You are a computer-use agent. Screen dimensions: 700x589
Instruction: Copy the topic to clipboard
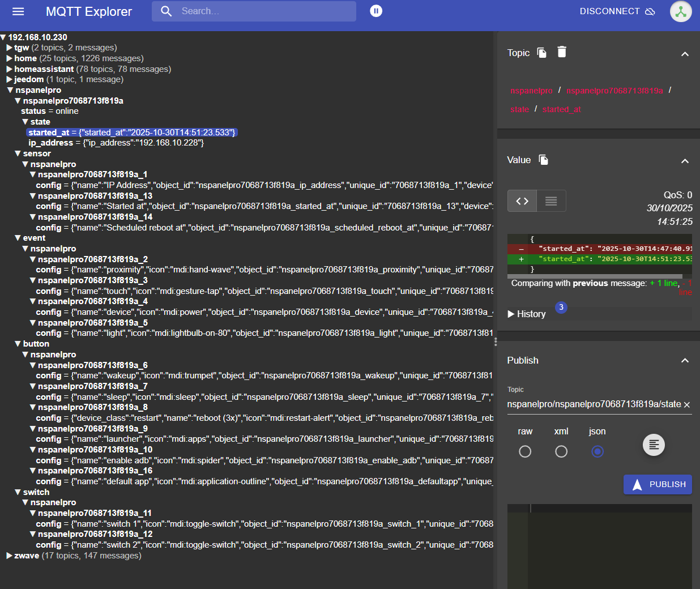pyautogui.click(x=542, y=53)
